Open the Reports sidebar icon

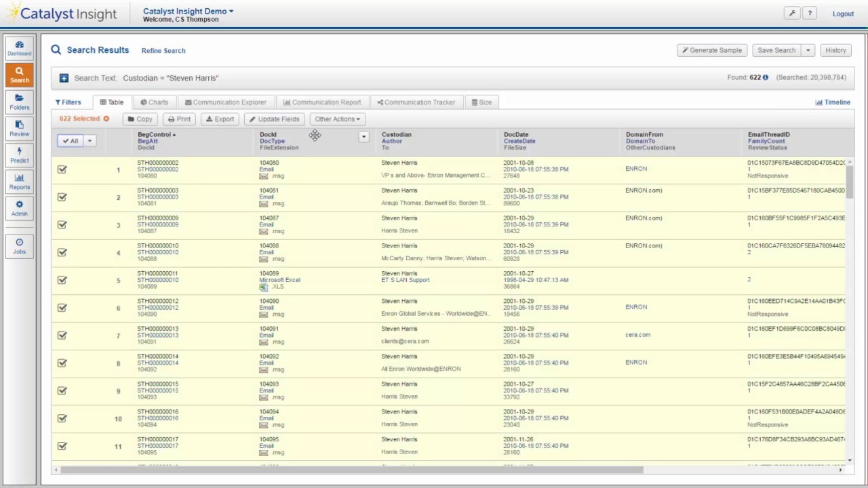pyautogui.click(x=19, y=182)
